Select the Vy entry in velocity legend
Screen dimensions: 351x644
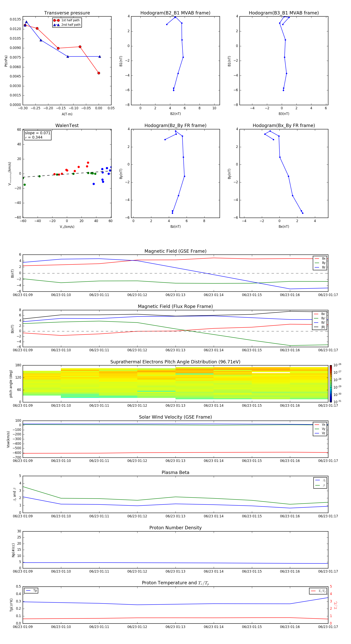click(x=320, y=429)
